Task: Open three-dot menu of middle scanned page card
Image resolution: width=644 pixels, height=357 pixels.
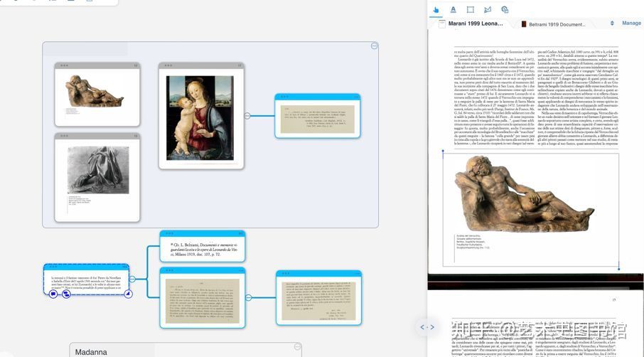Action: pyautogui.click(x=169, y=270)
